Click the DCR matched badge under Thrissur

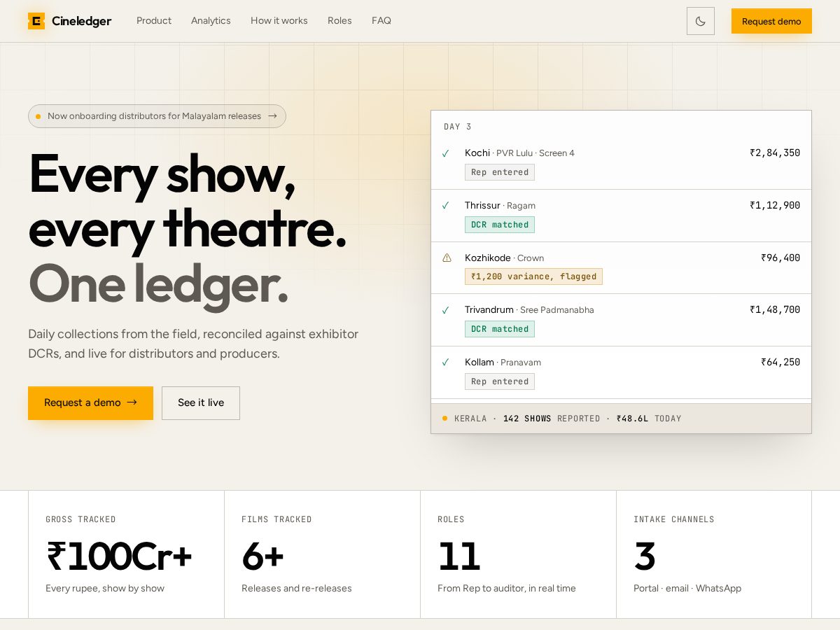coord(500,225)
